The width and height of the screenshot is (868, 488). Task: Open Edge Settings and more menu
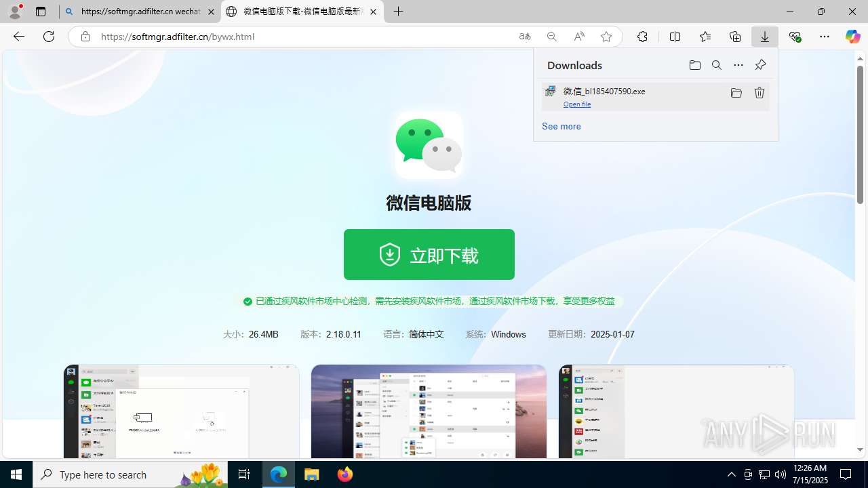point(825,37)
